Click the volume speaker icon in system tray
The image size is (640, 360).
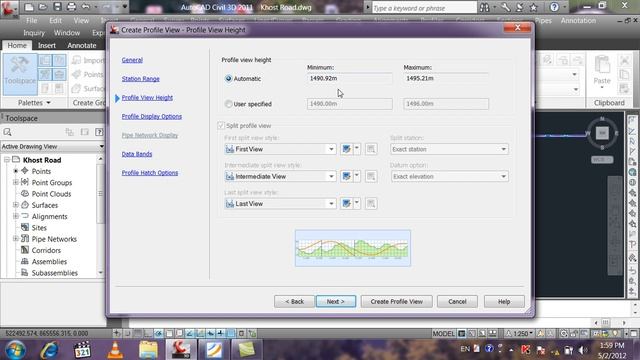(x=583, y=349)
